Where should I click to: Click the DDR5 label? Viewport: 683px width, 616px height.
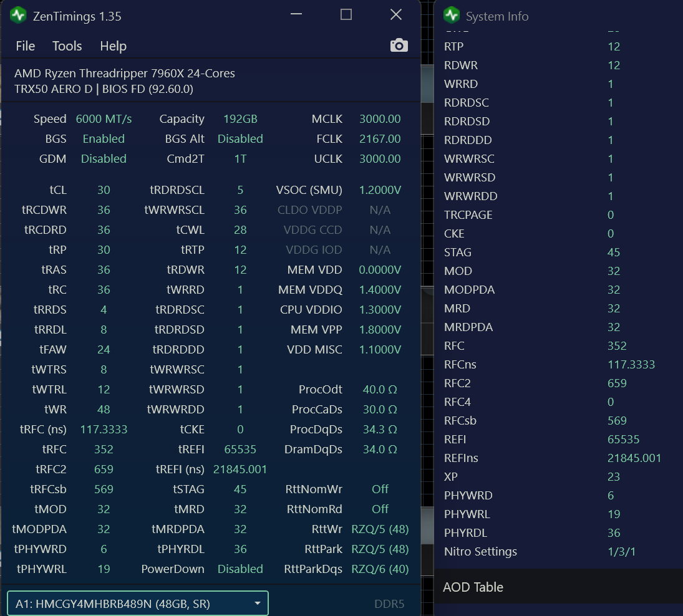(389, 604)
